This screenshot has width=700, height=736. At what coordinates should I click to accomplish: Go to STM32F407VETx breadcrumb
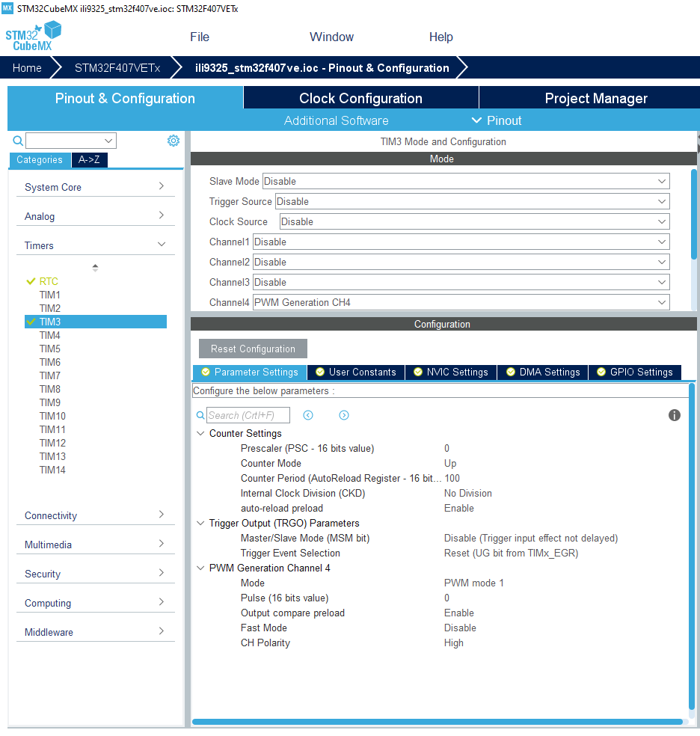117,67
